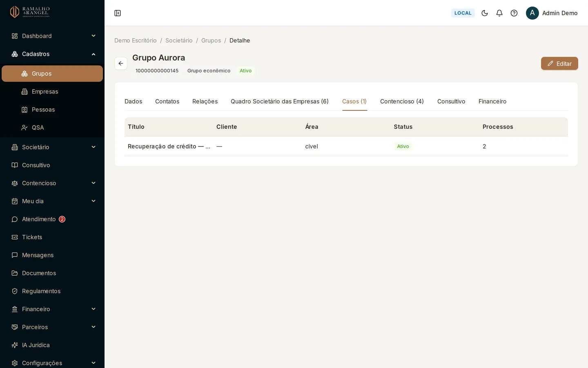This screenshot has height=368, width=588.
Task: Select the Casos (1) tab
Action: 354,101
